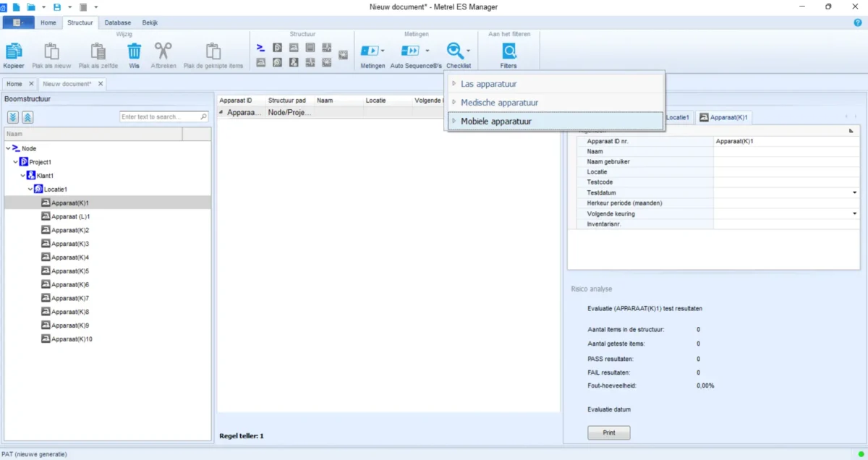
Task: Click the tree search text field
Action: [x=159, y=116]
